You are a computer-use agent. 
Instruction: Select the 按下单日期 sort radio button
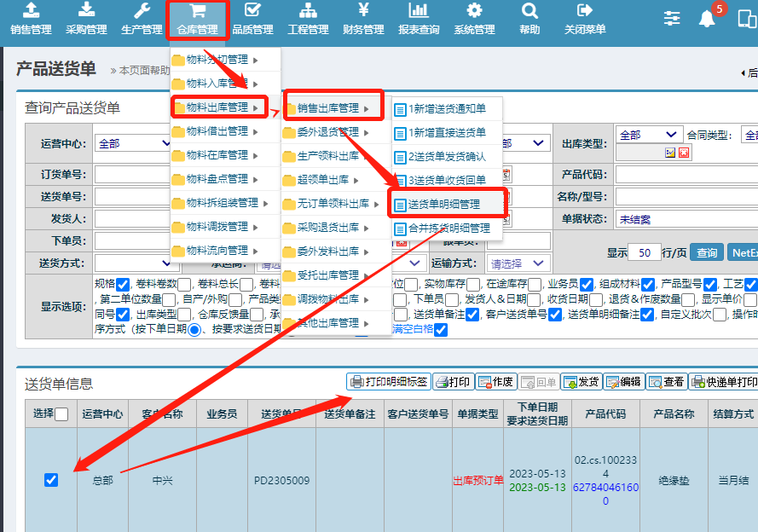point(194,330)
